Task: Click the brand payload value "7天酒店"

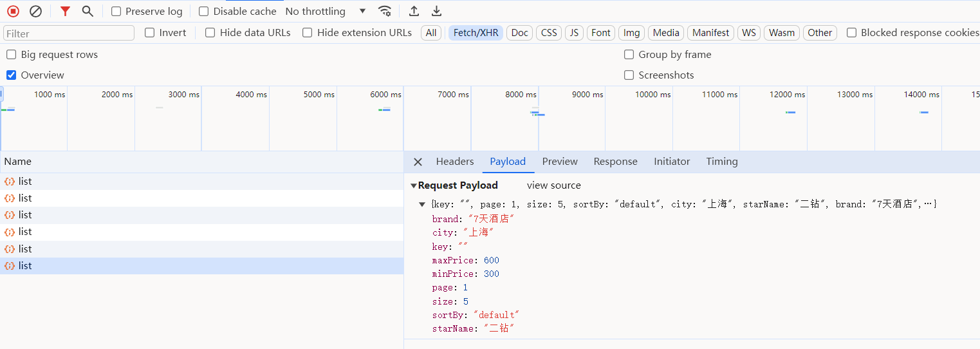Action: click(x=491, y=219)
